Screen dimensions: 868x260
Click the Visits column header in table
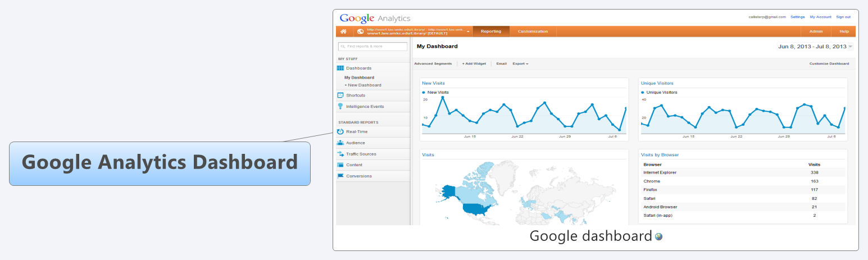click(x=814, y=165)
